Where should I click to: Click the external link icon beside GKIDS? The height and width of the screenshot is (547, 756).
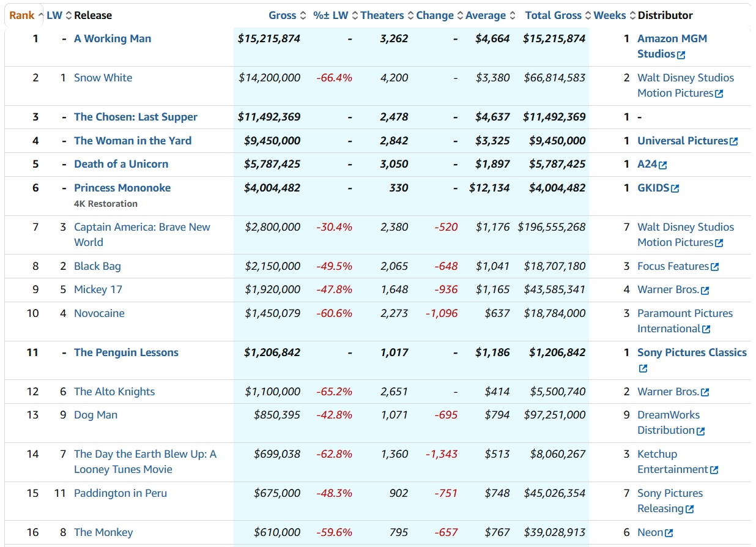[675, 188]
